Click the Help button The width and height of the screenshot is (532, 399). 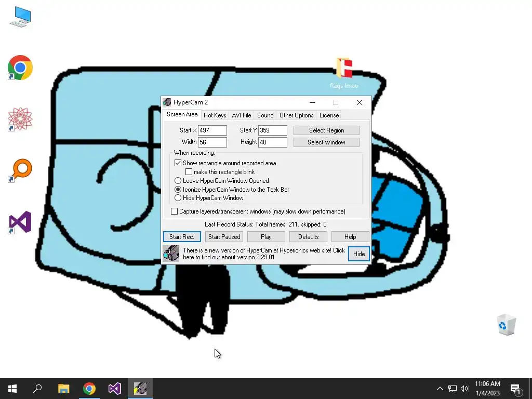[x=350, y=236]
